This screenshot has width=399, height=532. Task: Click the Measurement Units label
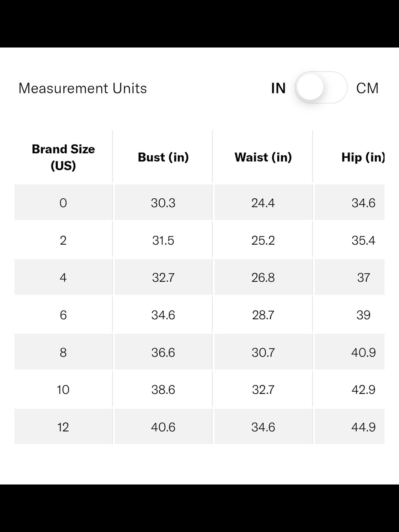click(x=83, y=88)
